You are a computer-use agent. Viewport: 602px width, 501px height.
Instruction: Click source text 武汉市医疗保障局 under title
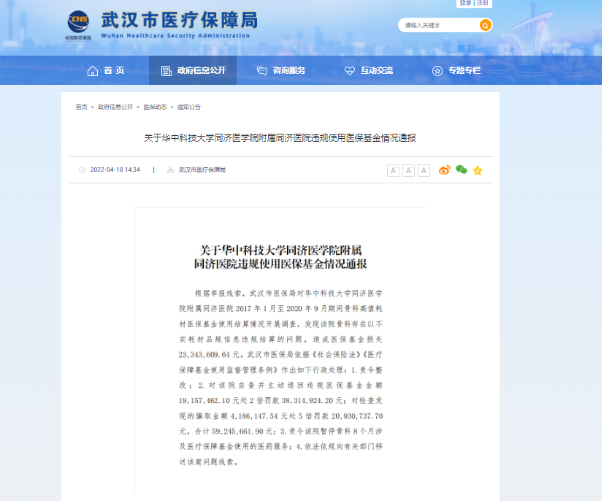(x=202, y=170)
